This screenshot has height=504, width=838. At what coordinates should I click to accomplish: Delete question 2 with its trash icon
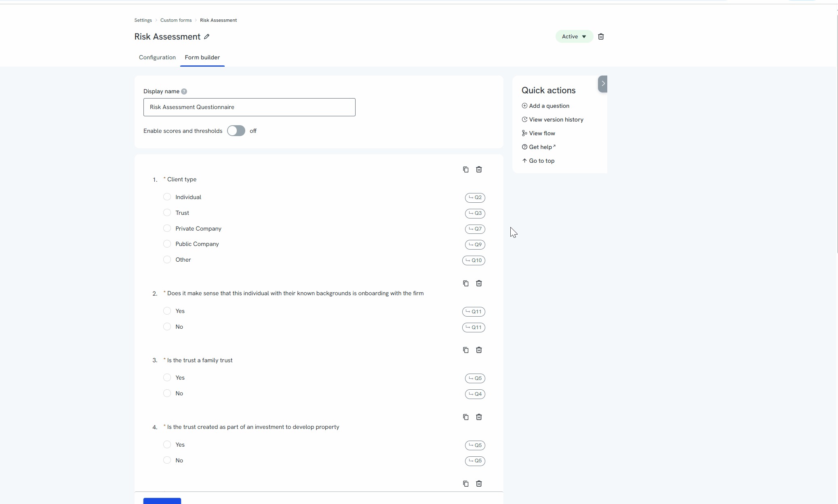(479, 283)
